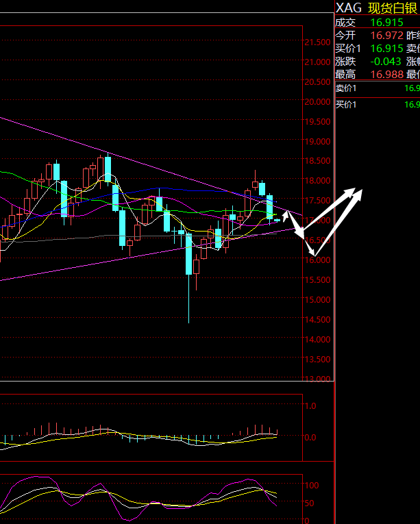
Task: Select the 16.915 value beside upper 买价1
Action: (386, 49)
